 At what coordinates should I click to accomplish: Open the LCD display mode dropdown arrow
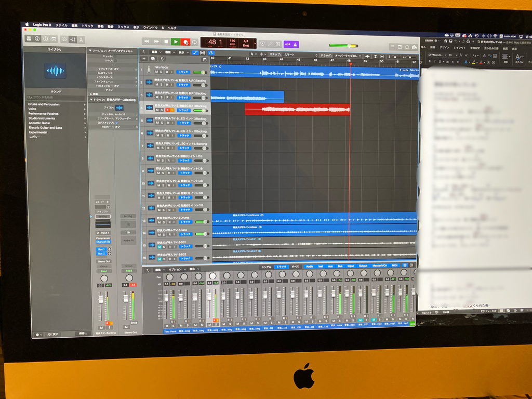coord(255,44)
